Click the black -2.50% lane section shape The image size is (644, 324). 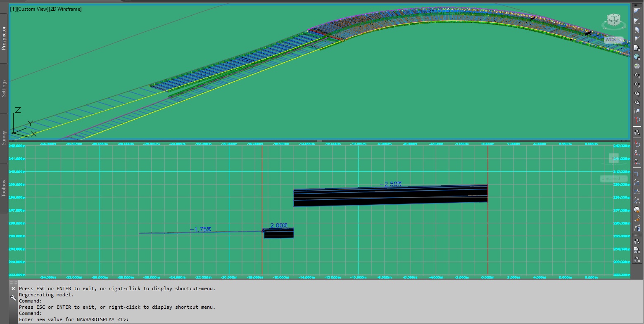(391, 196)
